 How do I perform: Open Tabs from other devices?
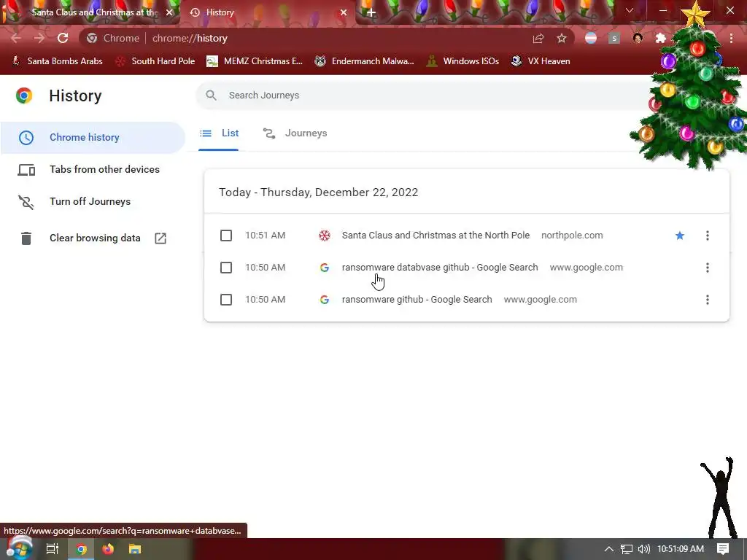click(93, 169)
